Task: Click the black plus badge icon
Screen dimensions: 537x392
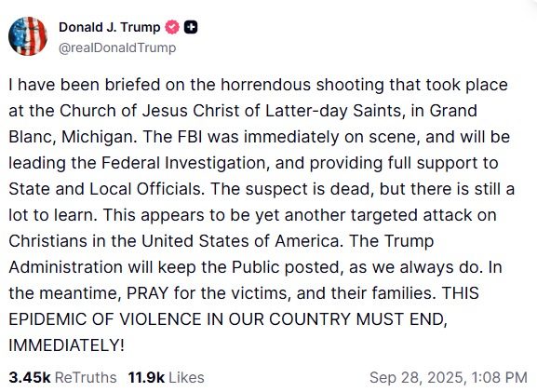Action: point(191,27)
